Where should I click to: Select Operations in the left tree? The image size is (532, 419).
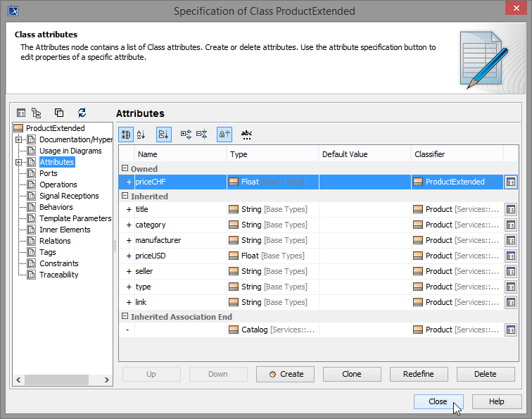click(x=58, y=185)
